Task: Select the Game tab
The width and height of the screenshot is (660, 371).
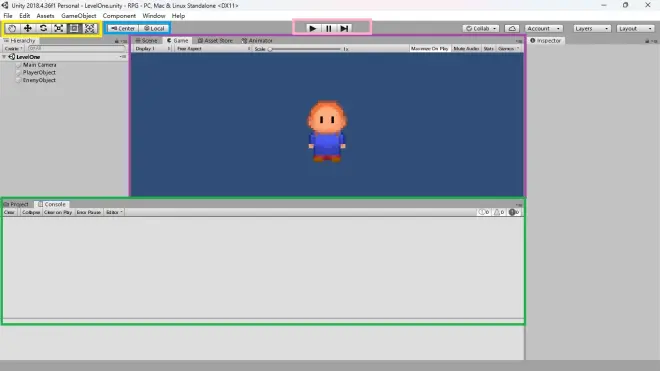Action: click(178, 40)
